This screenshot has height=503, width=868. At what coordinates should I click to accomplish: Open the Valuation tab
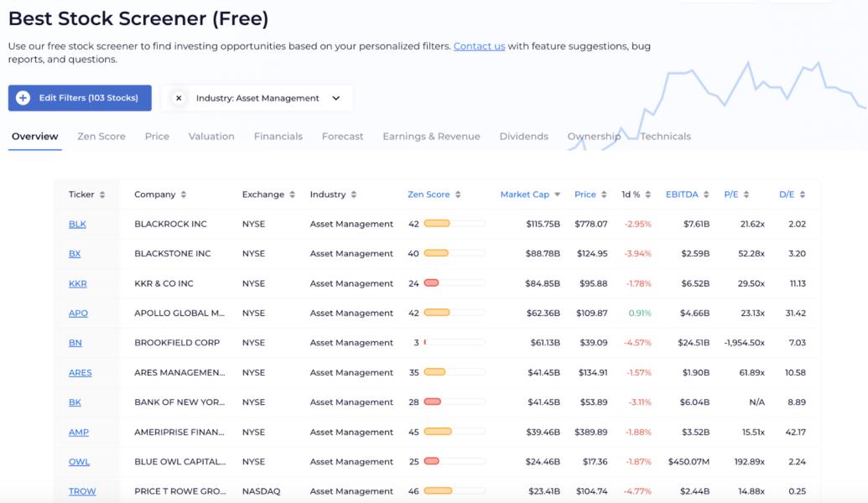pos(211,136)
